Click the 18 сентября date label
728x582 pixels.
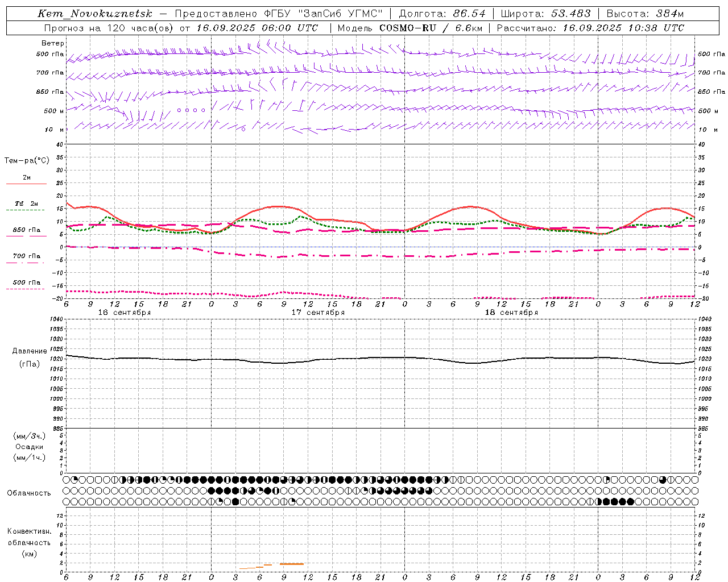click(511, 313)
